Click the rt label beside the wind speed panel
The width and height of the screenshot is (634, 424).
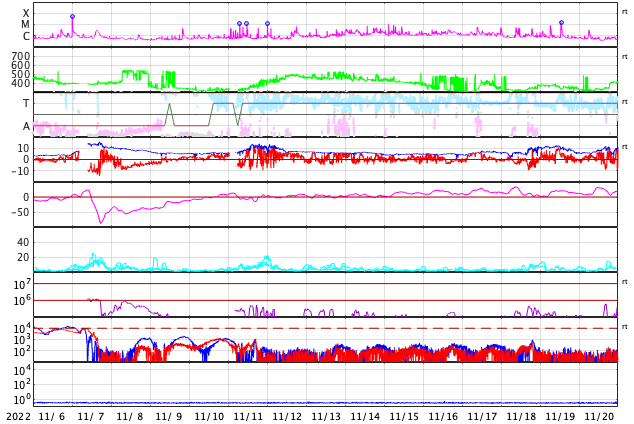tap(625, 57)
